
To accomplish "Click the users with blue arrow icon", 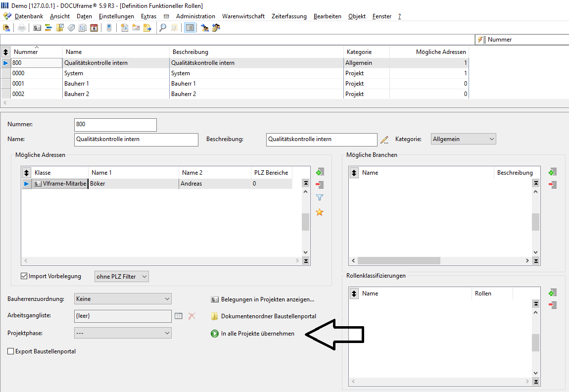I will [205, 28].
